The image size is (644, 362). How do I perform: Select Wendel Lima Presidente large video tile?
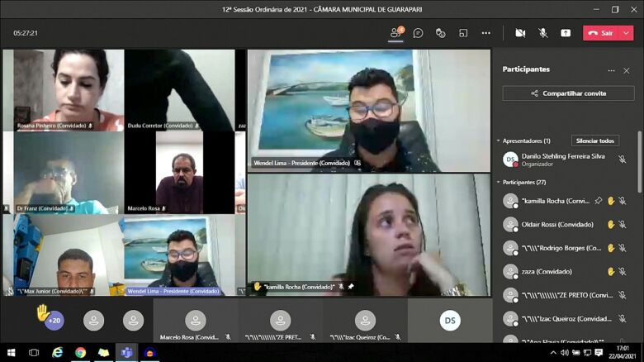click(x=369, y=110)
